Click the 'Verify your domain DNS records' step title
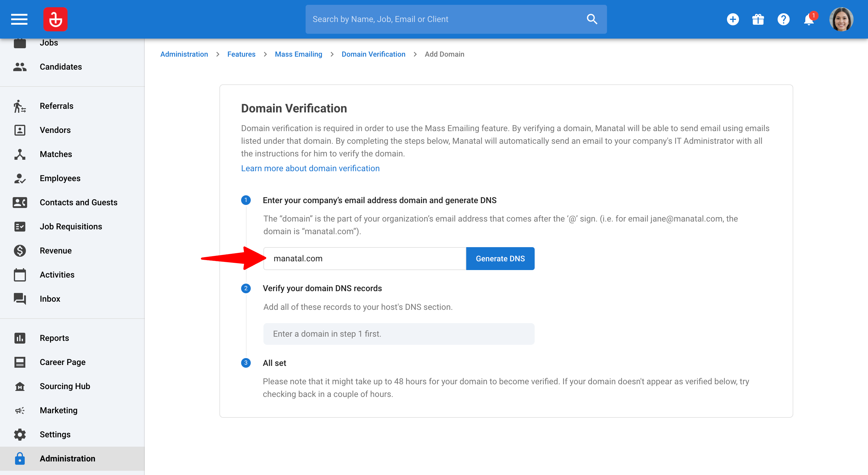This screenshot has height=475, width=868. (x=322, y=288)
